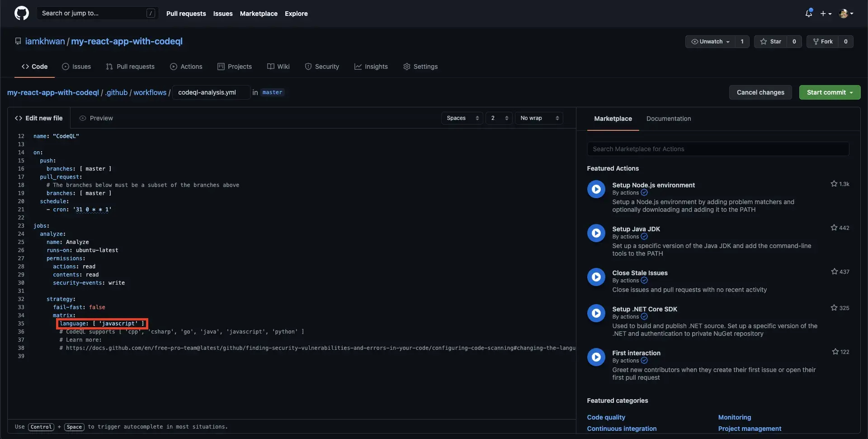868x439 pixels.
Task: Open the user avatar menu
Action: point(846,14)
